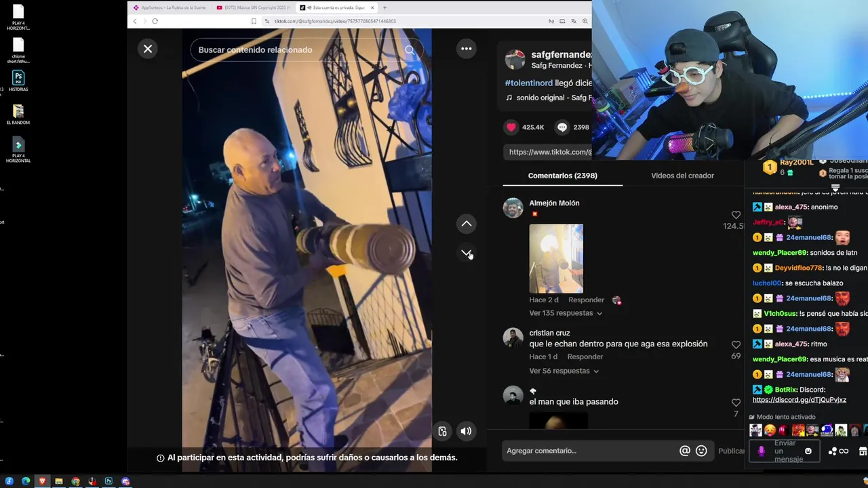Click BotRix username in chat

787,390
